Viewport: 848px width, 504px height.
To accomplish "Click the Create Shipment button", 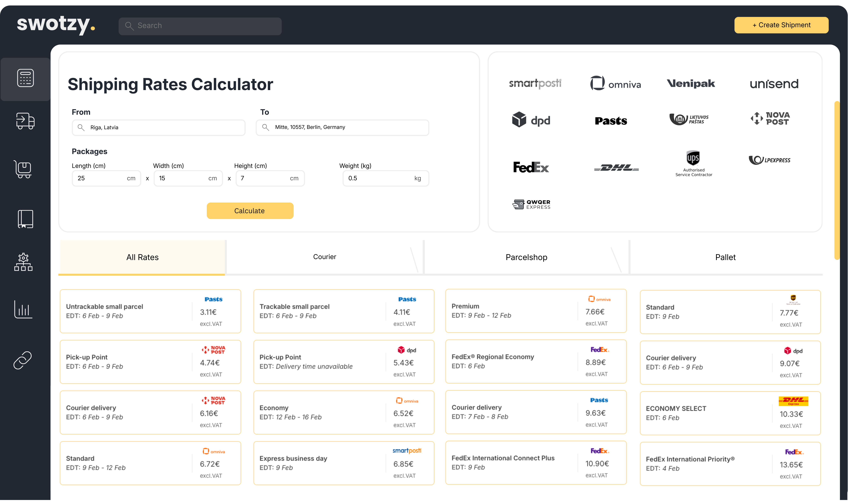I will tap(781, 25).
